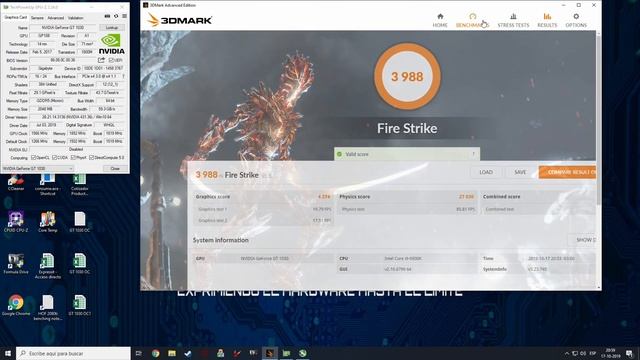The width and height of the screenshot is (640, 360).
Task: Click the GPU-Z refresh icon
Action: (x=116, y=16)
